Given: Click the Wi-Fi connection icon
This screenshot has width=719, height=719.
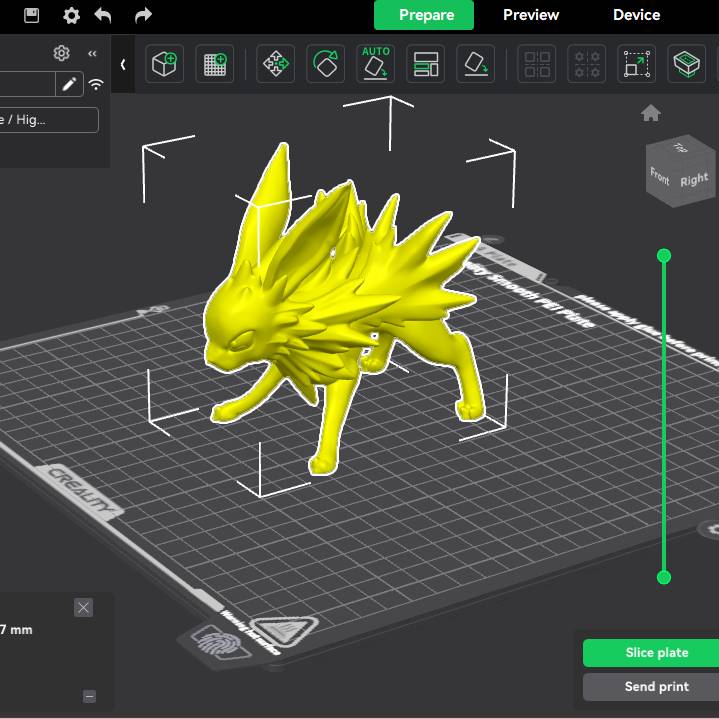Looking at the screenshot, I should point(96,84).
